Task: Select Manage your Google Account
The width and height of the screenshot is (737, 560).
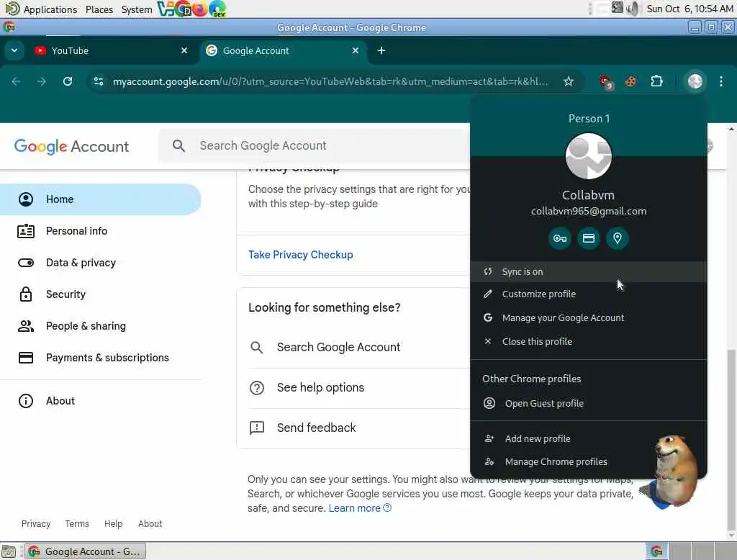Action: tap(589, 318)
